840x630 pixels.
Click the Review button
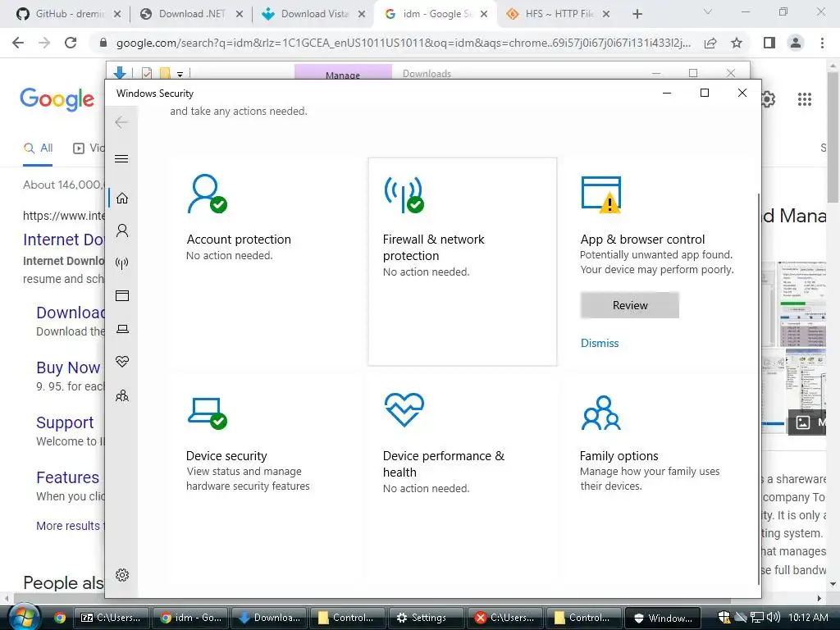[629, 305]
